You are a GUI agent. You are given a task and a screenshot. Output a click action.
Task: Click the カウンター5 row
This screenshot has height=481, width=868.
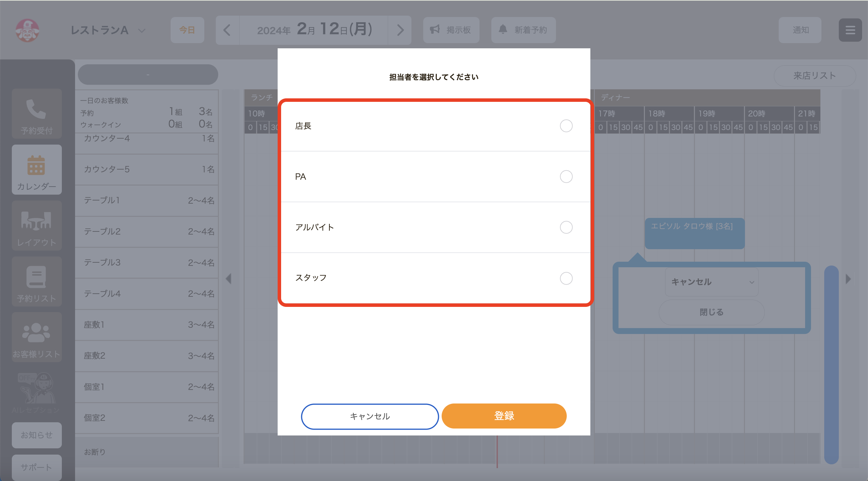(147, 170)
